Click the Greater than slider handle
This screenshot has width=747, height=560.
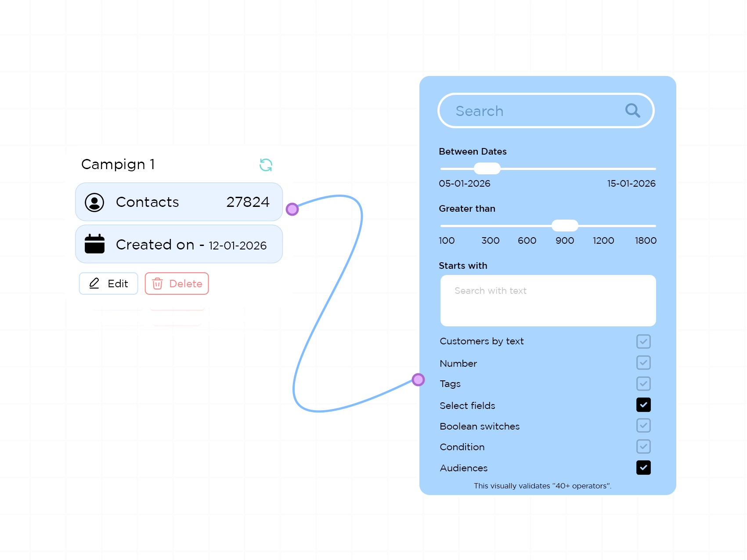(565, 226)
